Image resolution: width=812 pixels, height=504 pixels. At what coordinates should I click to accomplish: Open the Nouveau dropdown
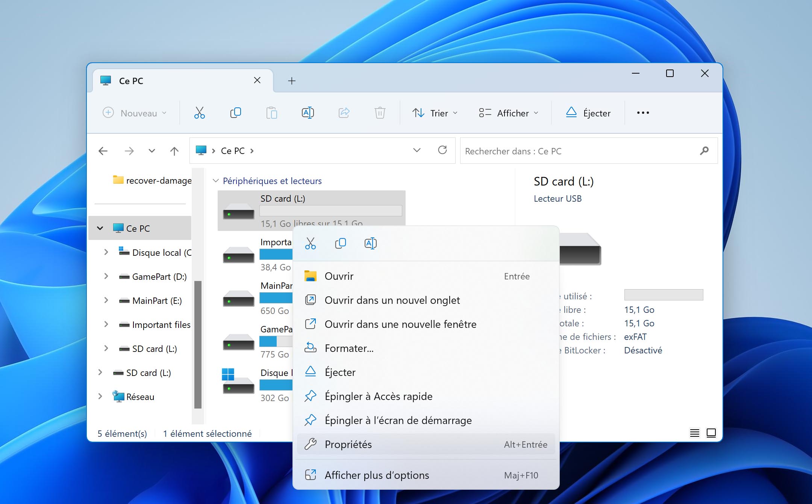135,113
